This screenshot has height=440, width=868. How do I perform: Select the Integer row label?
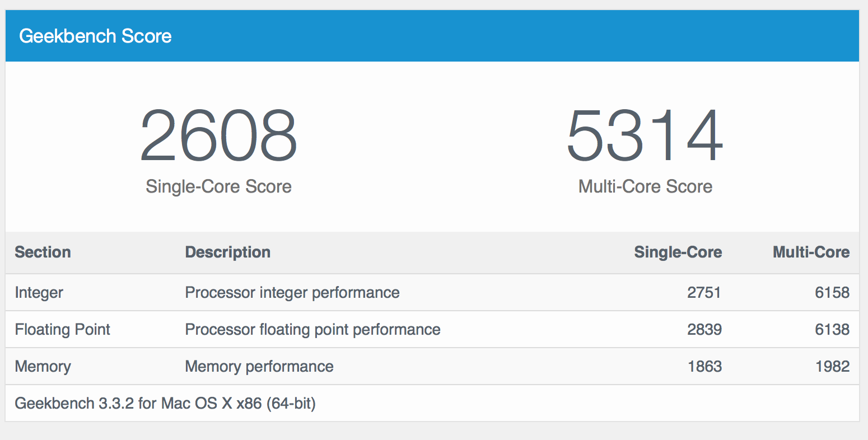click(x=39, y=292)
